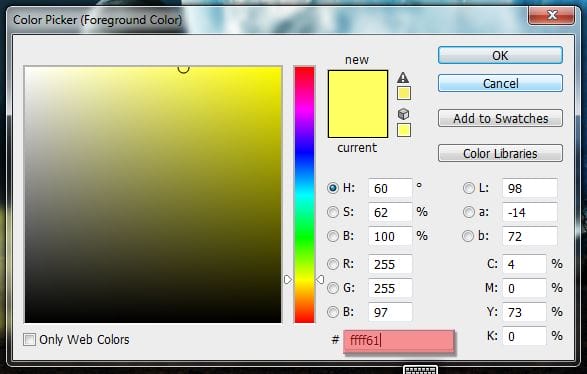Click the H field showing 60
Screen dimensions: 587x374
click(390, 188)
